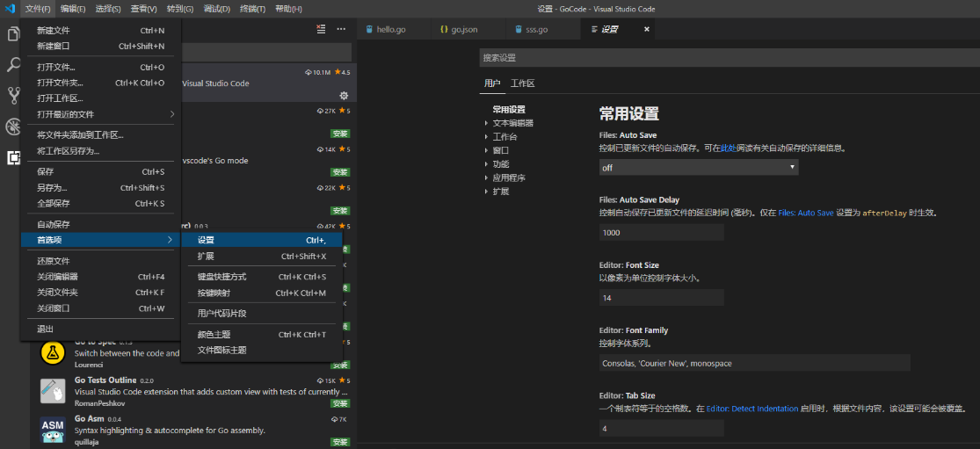The width and height of the screenshot is (980, 449).
Task: Choose 全部保存 menu entry
Action: click(x=100, y=204)
